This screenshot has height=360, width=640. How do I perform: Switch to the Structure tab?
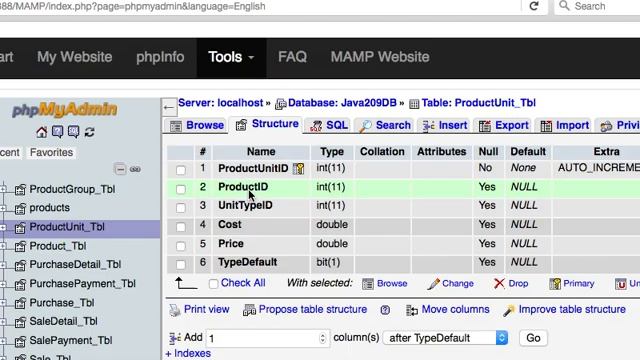point(267,124)
